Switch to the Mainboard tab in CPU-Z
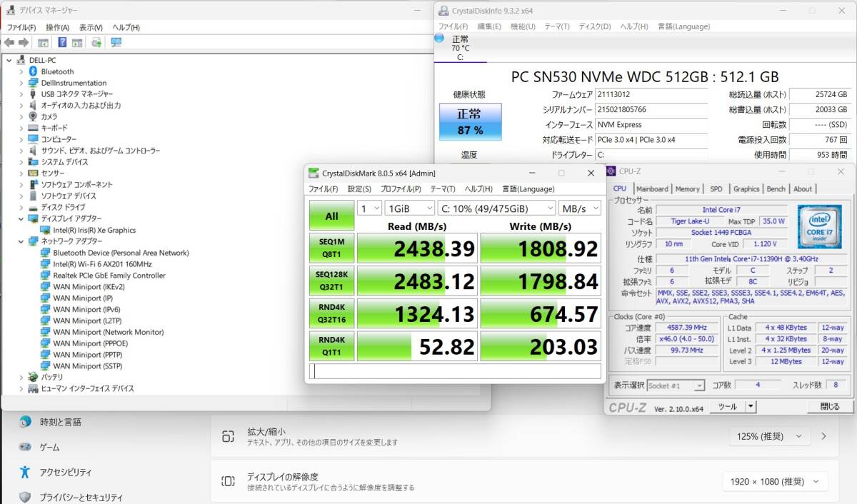This screenshot has width=857, height=504. pos(652,189)
